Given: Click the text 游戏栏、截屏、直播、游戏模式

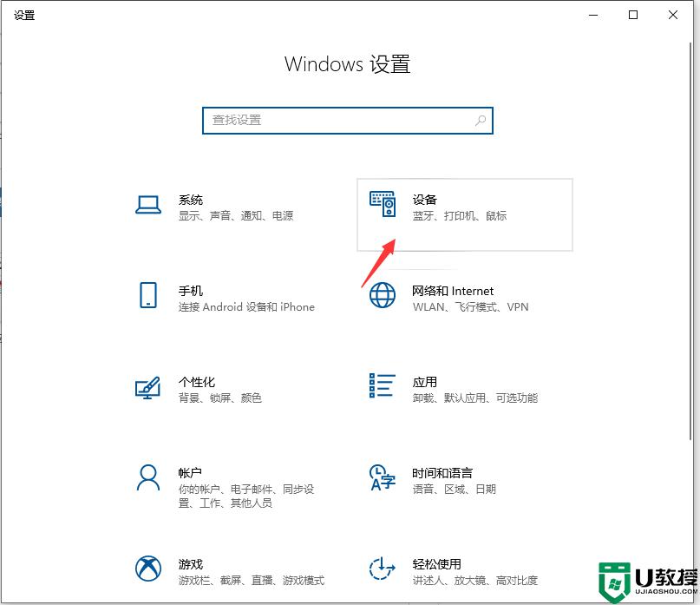Looking at the screenshot, I should pyautogui.click(x=252, y=580).
